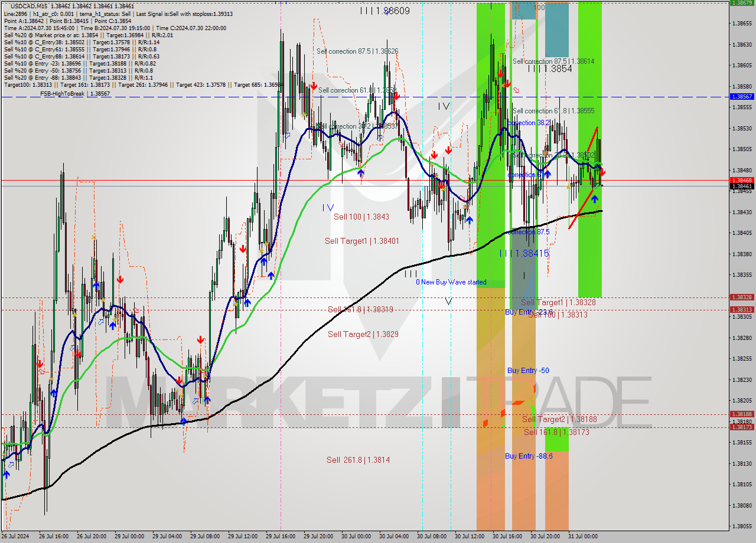The width and height of the screenshot is (756, 543).
Task: Select the red 1.38328 price tag
Action: coord(741,297)
